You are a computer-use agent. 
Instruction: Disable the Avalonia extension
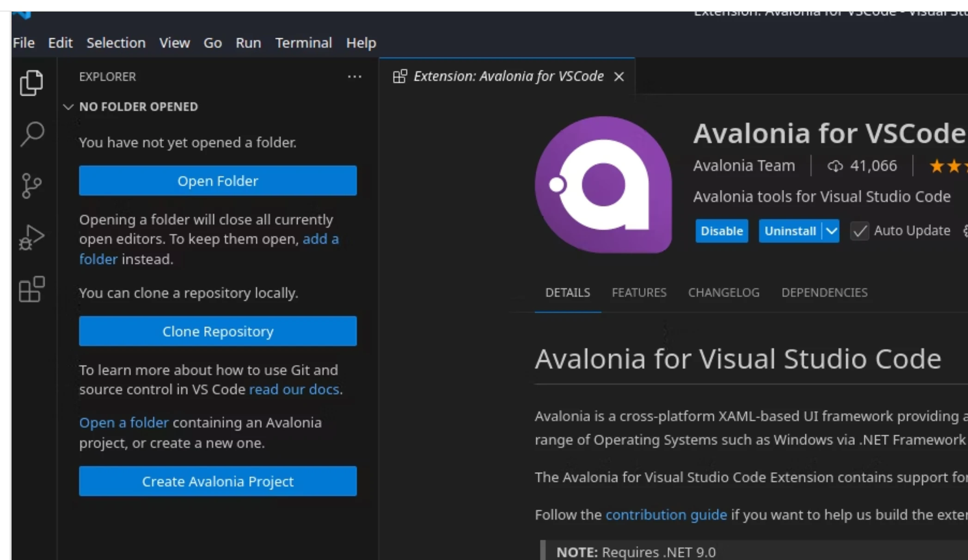[x=722, y=231]
